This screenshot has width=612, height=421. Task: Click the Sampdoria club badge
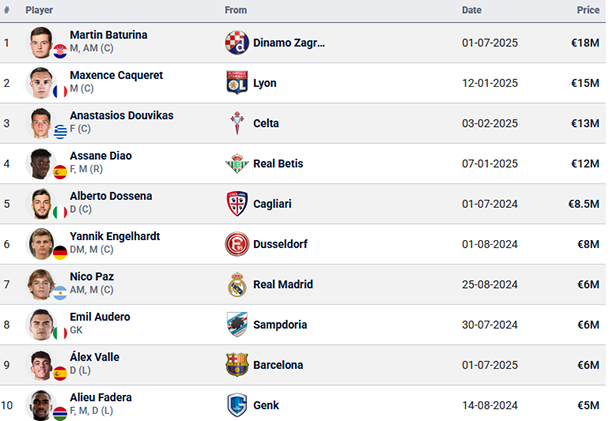237,325
